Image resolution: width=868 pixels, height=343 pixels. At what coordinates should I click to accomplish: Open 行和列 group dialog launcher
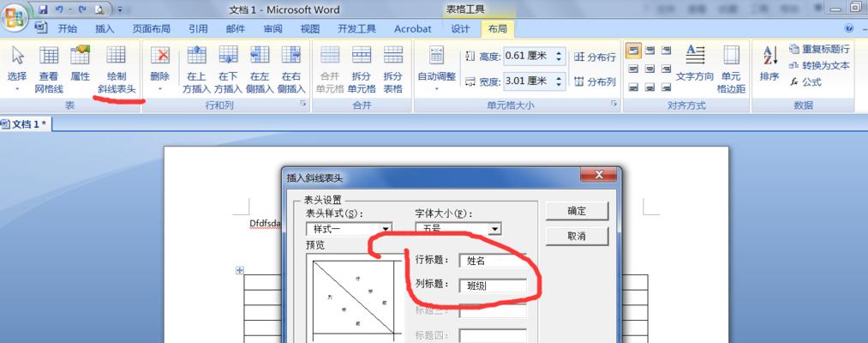[303, 104]
